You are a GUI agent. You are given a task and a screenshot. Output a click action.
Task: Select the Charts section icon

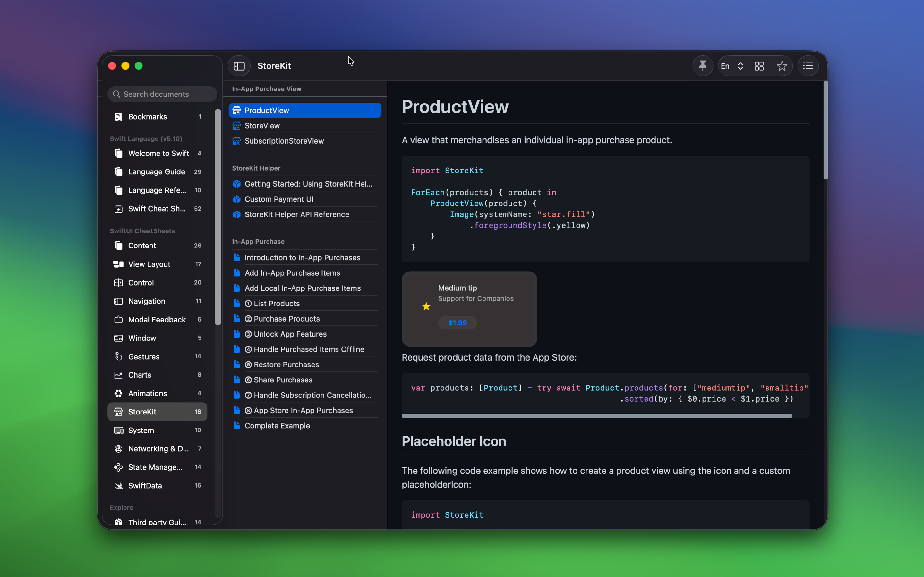click(119, 375)
